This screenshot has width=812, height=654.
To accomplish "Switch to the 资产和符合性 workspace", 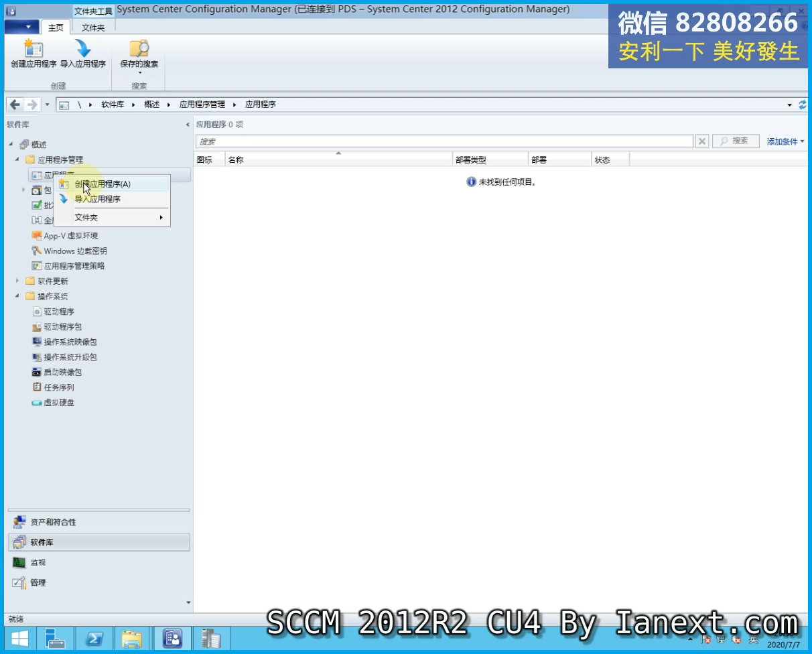I will click(98, 523).
